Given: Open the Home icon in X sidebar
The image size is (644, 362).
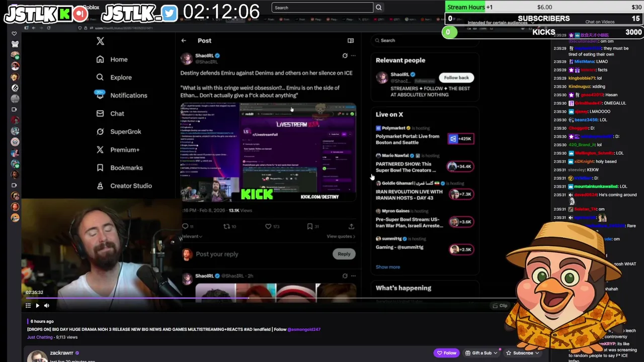Looking at the screenshot, I should click(100, 59).
